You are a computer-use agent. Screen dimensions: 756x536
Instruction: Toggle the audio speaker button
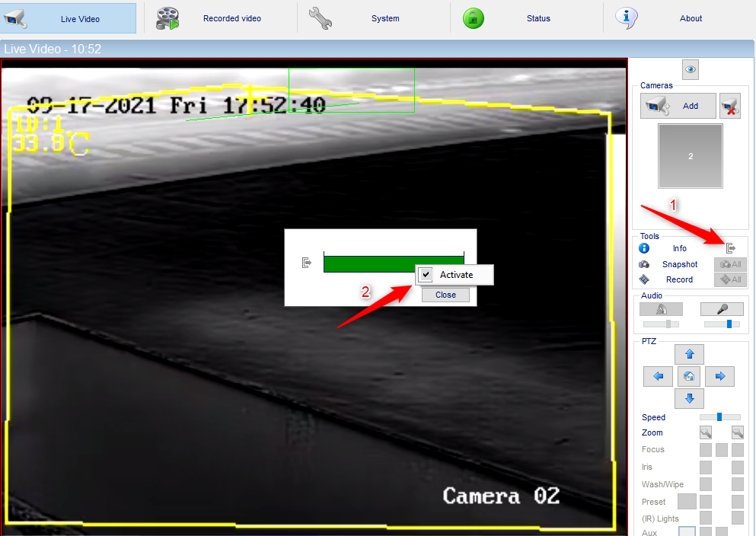(661, 309)
